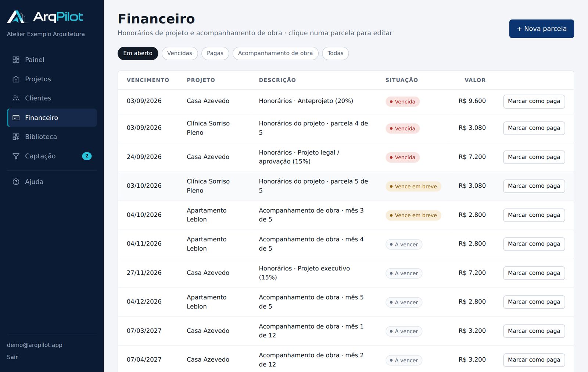Show Todas installments
The width and height of the screenshot is (588, 372).
coord(336,53)
